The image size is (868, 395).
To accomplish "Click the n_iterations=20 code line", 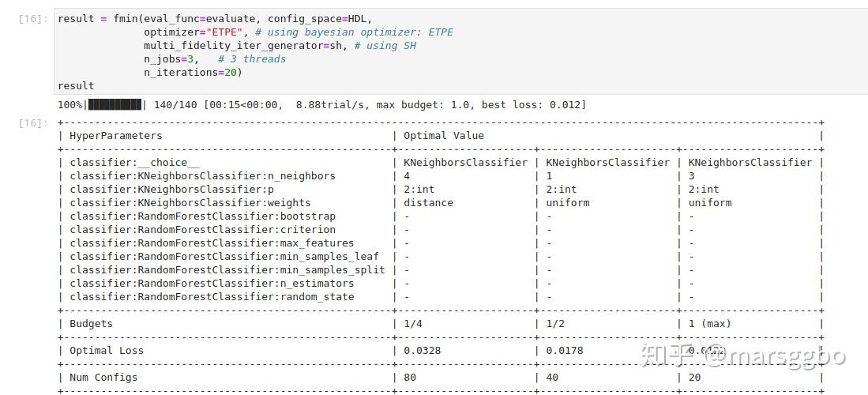I will tap(193, 73).
